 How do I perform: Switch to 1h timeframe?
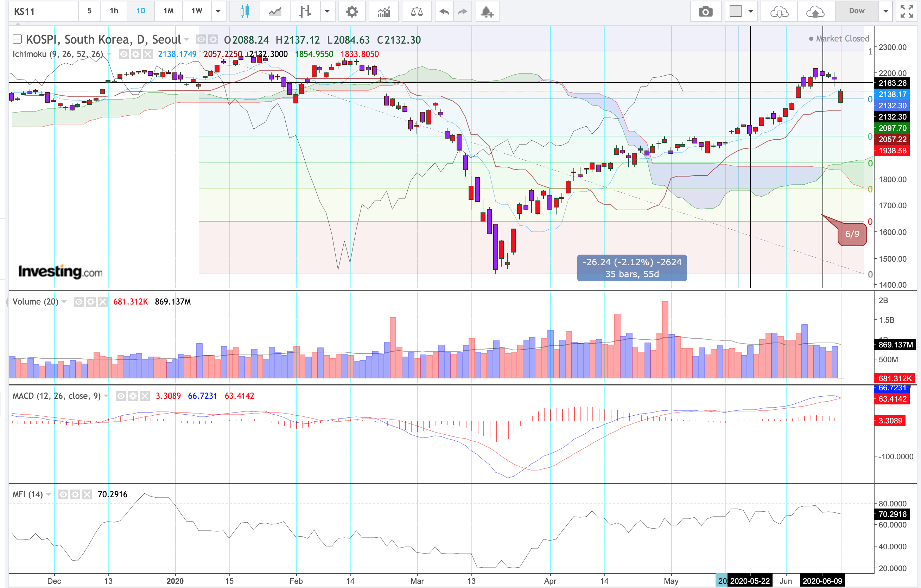pyautogui.click(x=114, y=12)
